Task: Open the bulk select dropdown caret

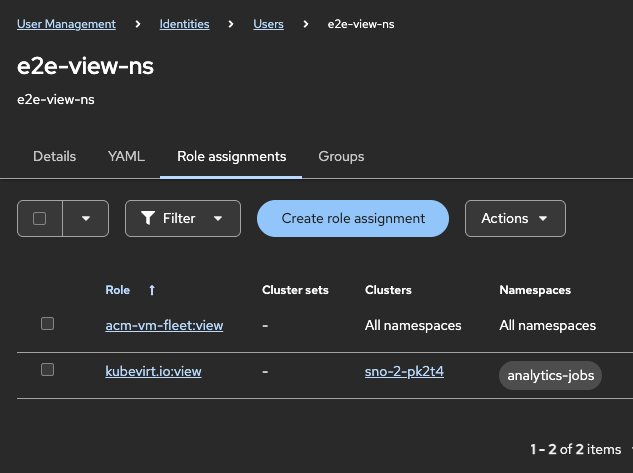Action: coord(85,218)
